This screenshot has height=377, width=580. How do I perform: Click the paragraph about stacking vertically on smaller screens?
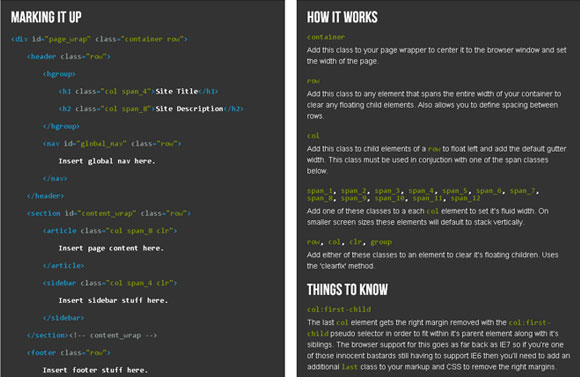tap(428, 216)
